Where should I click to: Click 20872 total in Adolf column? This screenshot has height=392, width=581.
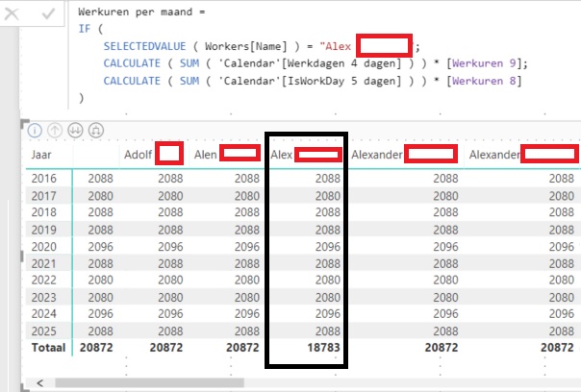coord(166,348)
